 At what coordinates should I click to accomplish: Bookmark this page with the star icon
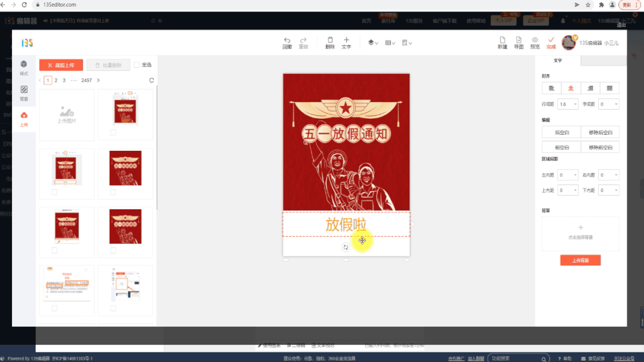tap(588, 5)
